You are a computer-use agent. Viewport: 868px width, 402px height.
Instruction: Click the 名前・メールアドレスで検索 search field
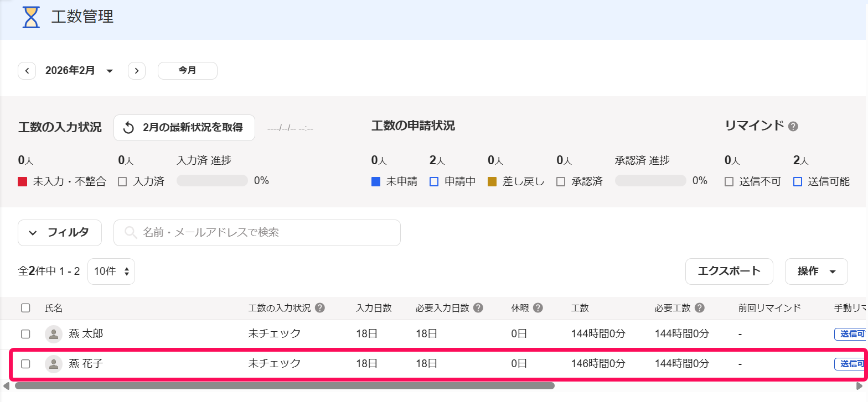click(x=257, y=233)
